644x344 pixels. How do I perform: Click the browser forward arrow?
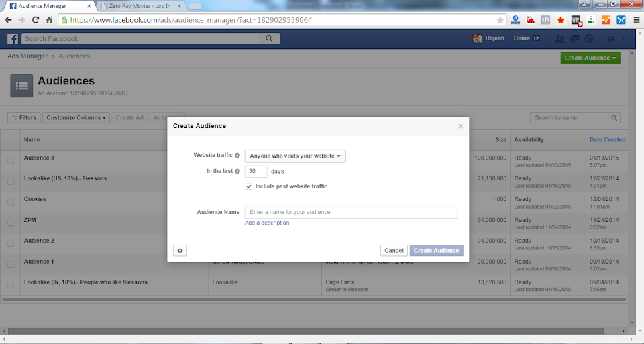[x=21, y=20]
